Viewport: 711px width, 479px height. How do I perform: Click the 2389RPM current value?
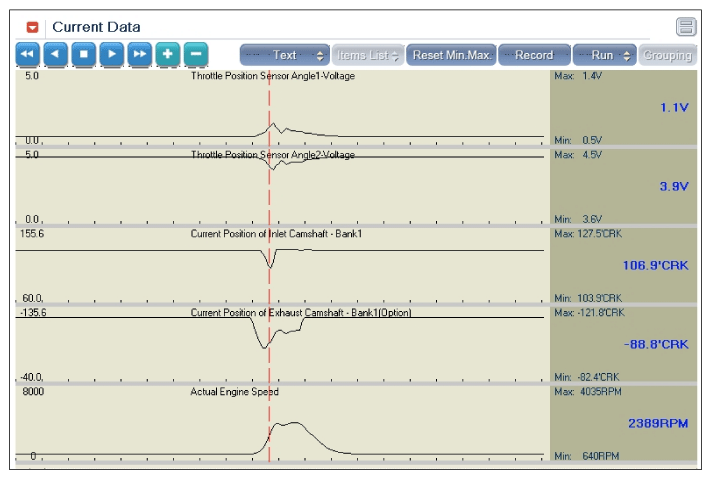point(658,423)
